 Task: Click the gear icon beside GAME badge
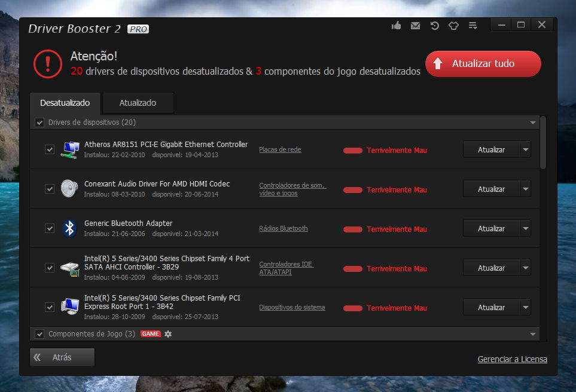pos(168,334)
